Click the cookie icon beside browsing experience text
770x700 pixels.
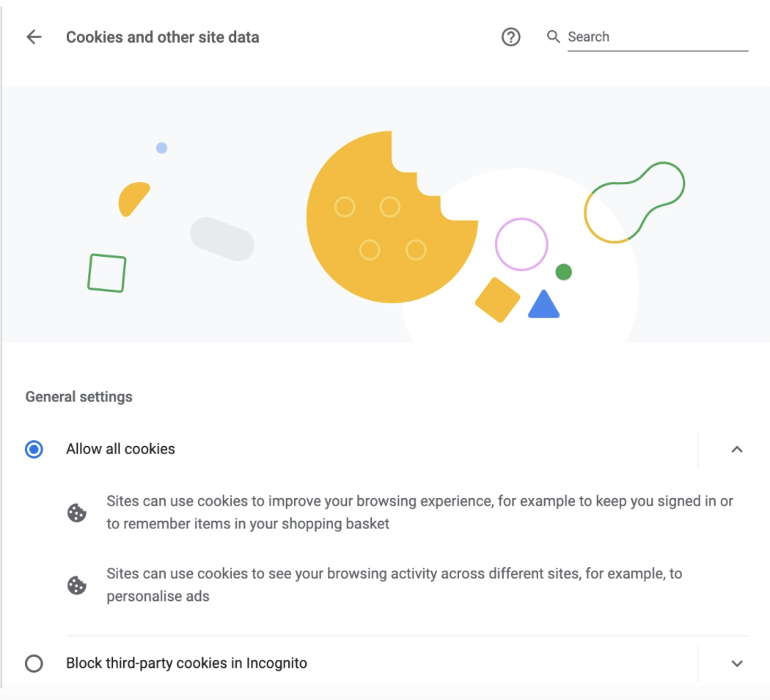76,513
